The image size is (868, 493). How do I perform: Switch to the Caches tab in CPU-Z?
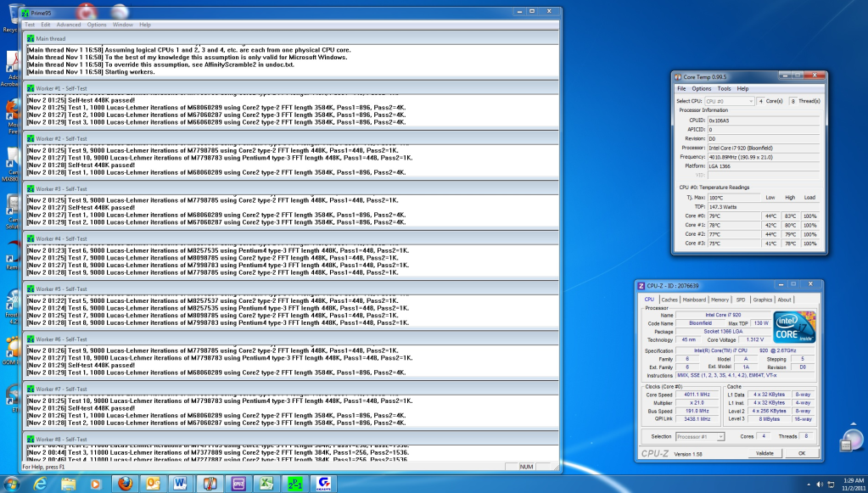(x=669, y=300)
